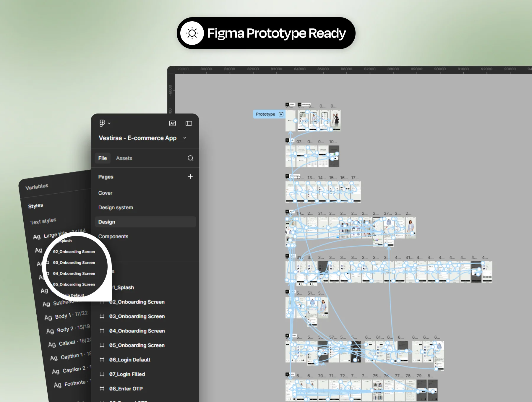Open the Variables panel header
The image size is (532, 402).
click(37, 187)
